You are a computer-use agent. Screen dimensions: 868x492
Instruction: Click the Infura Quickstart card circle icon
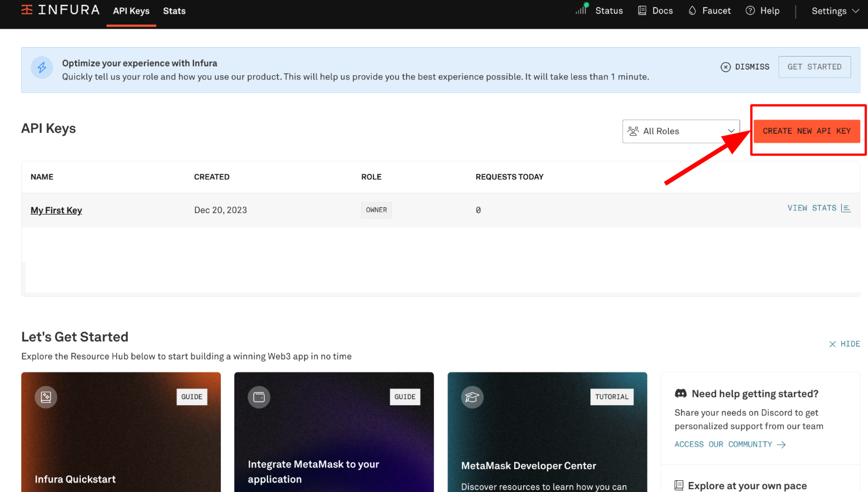click(x=46, y=397)
